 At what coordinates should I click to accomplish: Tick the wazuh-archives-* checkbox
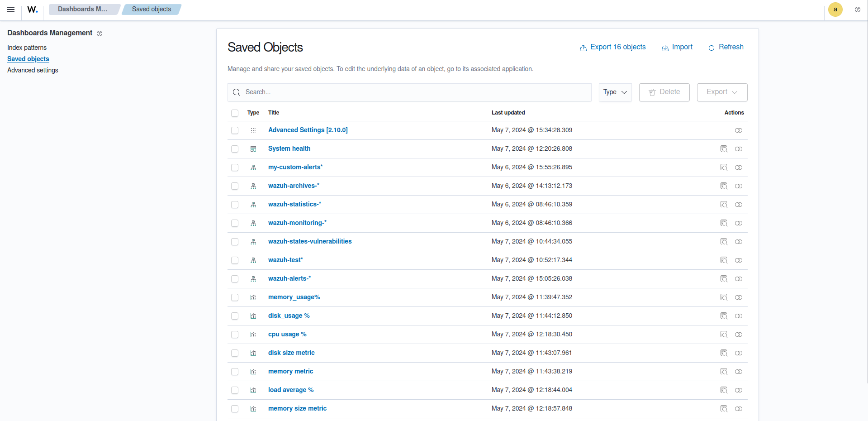(235, 186)
